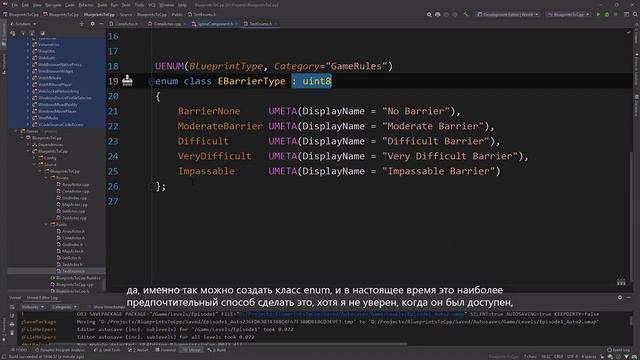Hide the Solution panel with the minus icon
The width and height of the screenshot is (640, 360).
101,24
